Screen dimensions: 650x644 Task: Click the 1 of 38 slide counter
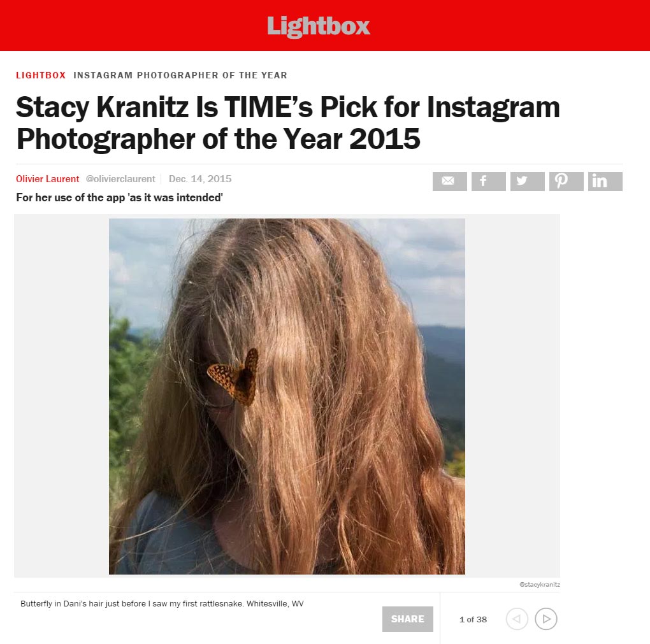[x=473, y=620]
